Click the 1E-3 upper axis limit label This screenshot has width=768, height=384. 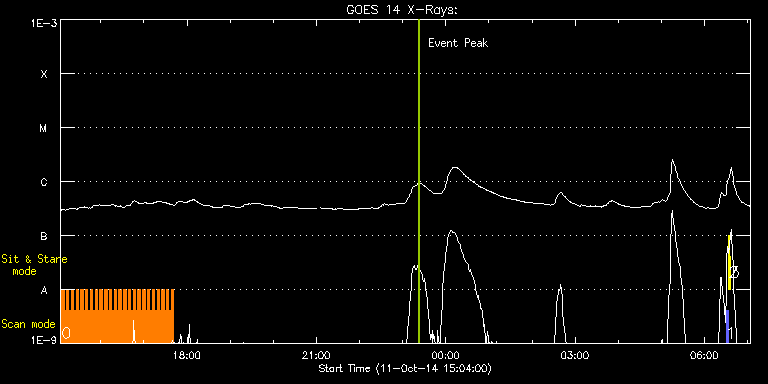(x=43, y=23)
